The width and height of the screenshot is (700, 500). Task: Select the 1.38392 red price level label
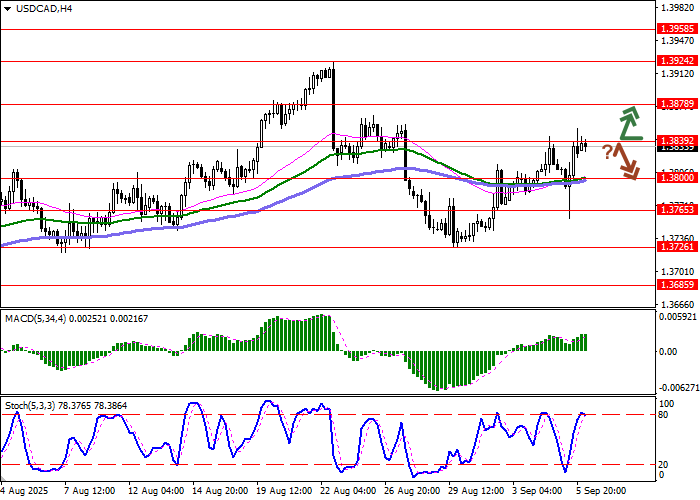[x=677, y=141]
